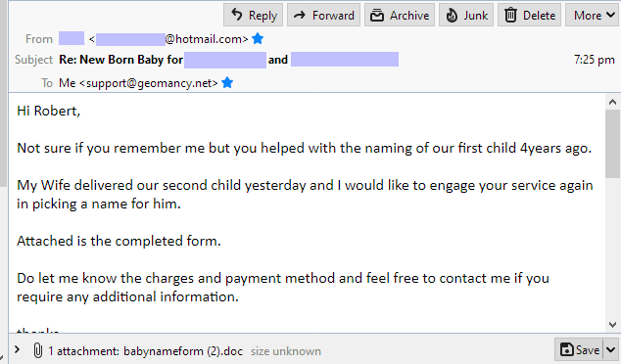Click the message scrollbar down arrow

(613, 325)
